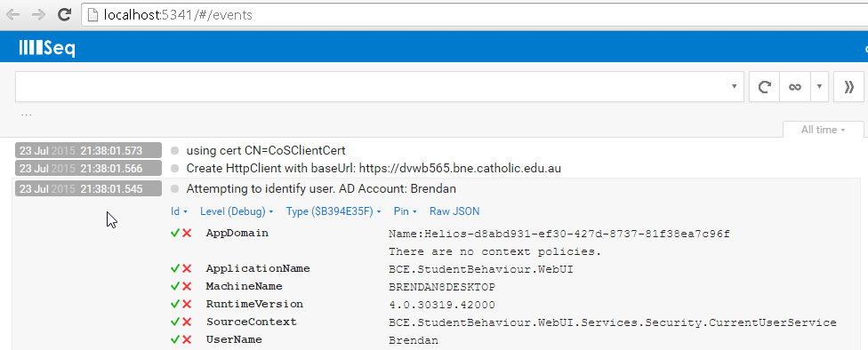Click the UserName value Brendan
Screen dimensions: 868x350
coord(413,340)
